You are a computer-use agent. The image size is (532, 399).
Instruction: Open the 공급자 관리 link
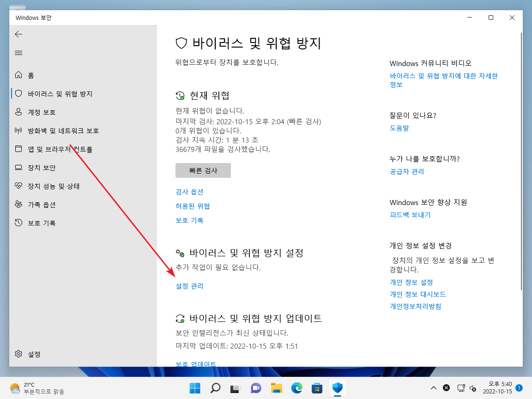(x=406, y=171)
